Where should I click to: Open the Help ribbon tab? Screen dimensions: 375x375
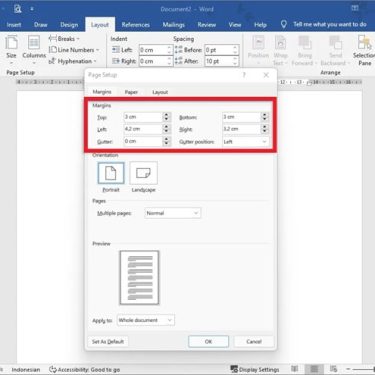pos(260,25)
